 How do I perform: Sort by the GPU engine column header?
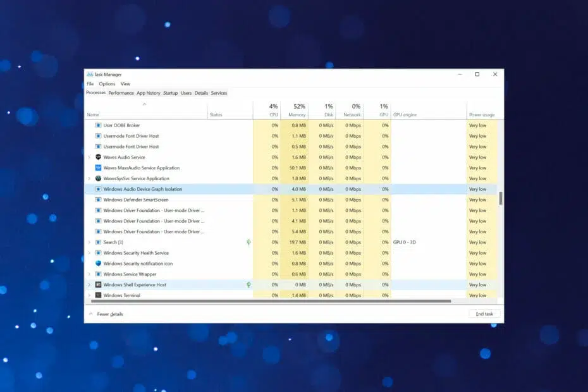coord(429,110)
